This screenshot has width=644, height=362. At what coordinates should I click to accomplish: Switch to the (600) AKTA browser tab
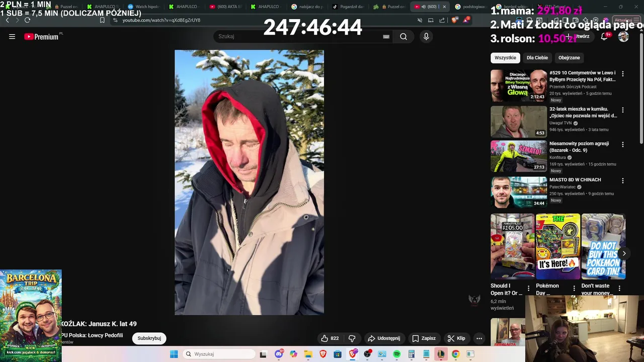pyautogui.click(x=226, y=7)
